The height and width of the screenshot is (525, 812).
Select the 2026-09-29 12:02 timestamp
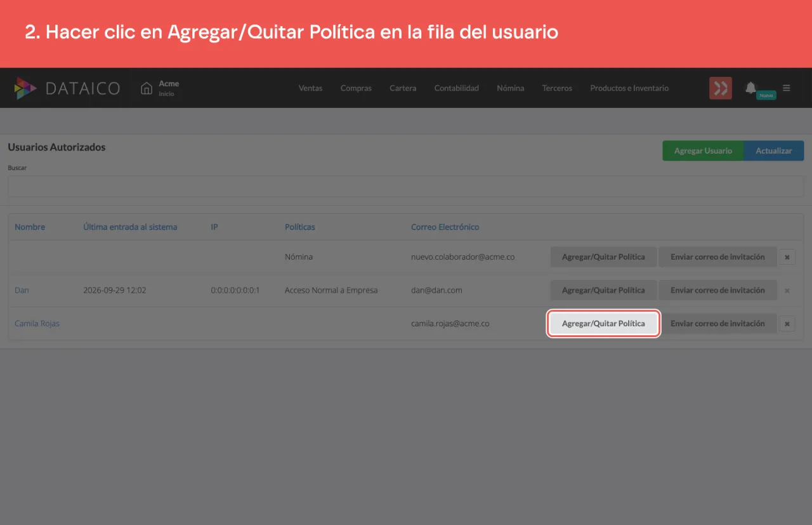(x=115, y=290)
